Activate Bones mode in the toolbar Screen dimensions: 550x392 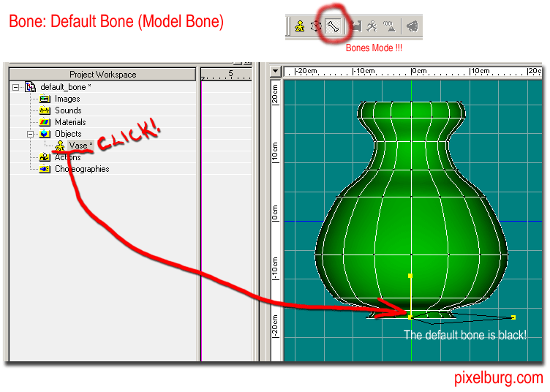333,27
